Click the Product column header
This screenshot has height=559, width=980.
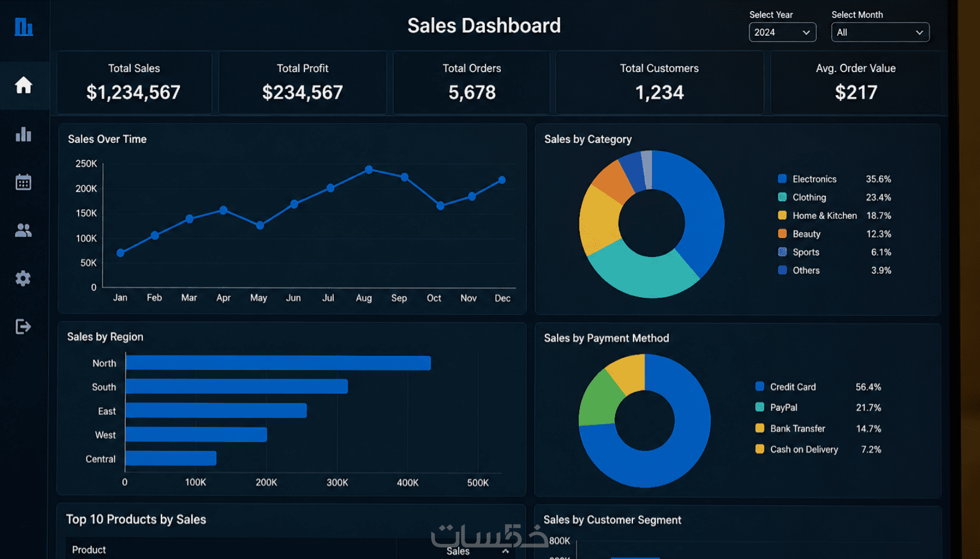pos(89,550)
